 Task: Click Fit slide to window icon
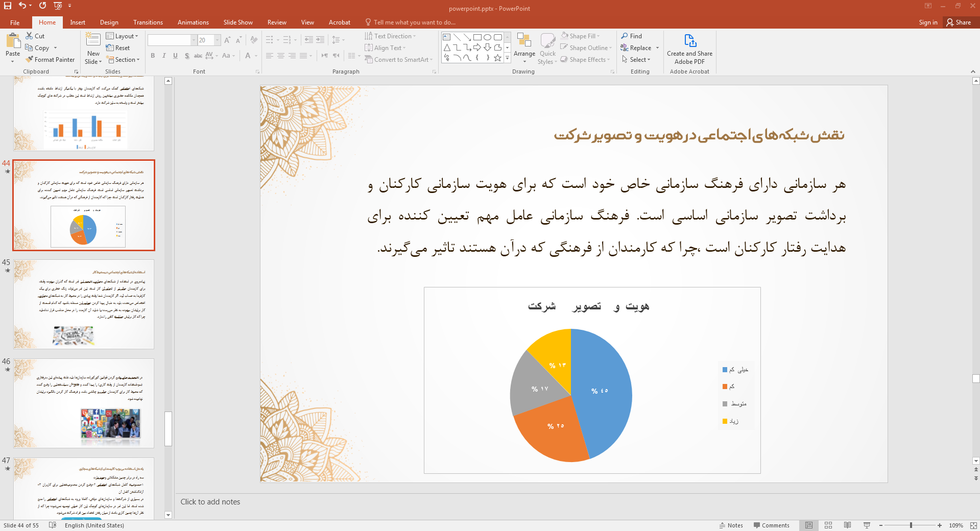click(973, 525)
